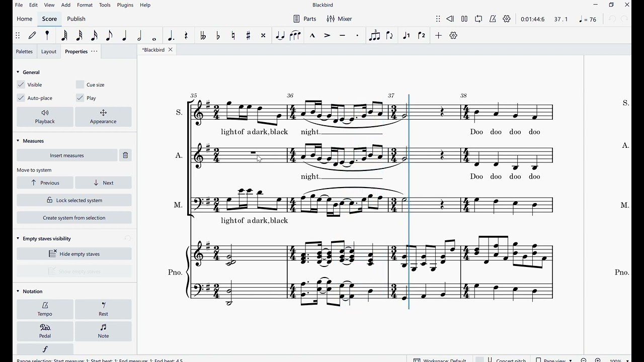Open playback settings gear
644x362 pixels.
507,19
